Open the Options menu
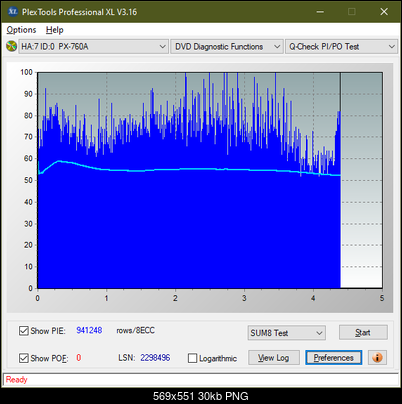The image size is (402, 404). click(21, 30)
